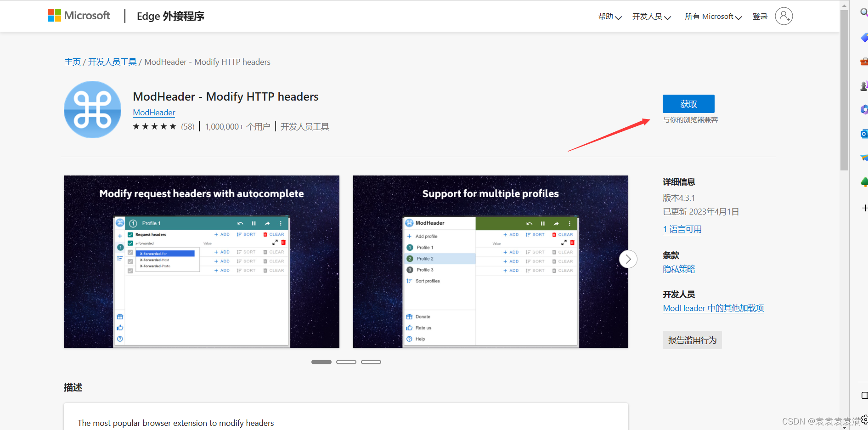Open the sidebar Microsoft 365 icon
Screen dimensions: 868x430
click(x=864, y=109)
